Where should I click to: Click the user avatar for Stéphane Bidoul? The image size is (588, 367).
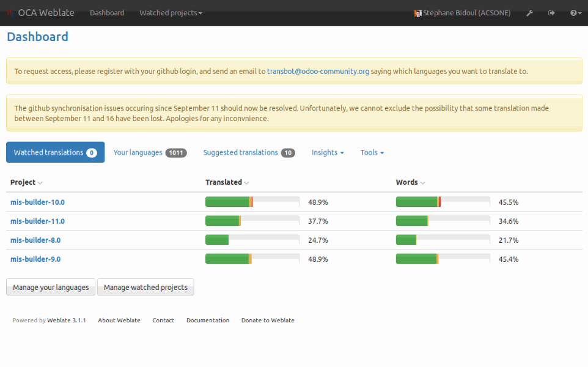pos(418,13)
